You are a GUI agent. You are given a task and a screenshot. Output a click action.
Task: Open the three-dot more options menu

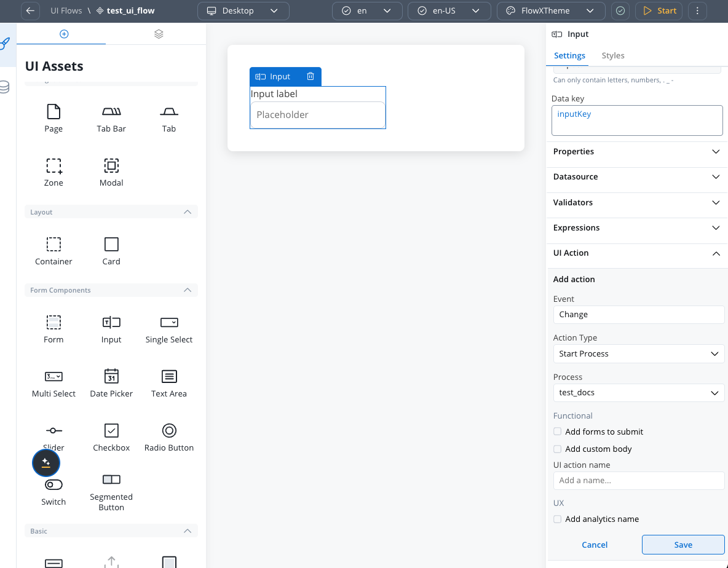pos(697,10)
